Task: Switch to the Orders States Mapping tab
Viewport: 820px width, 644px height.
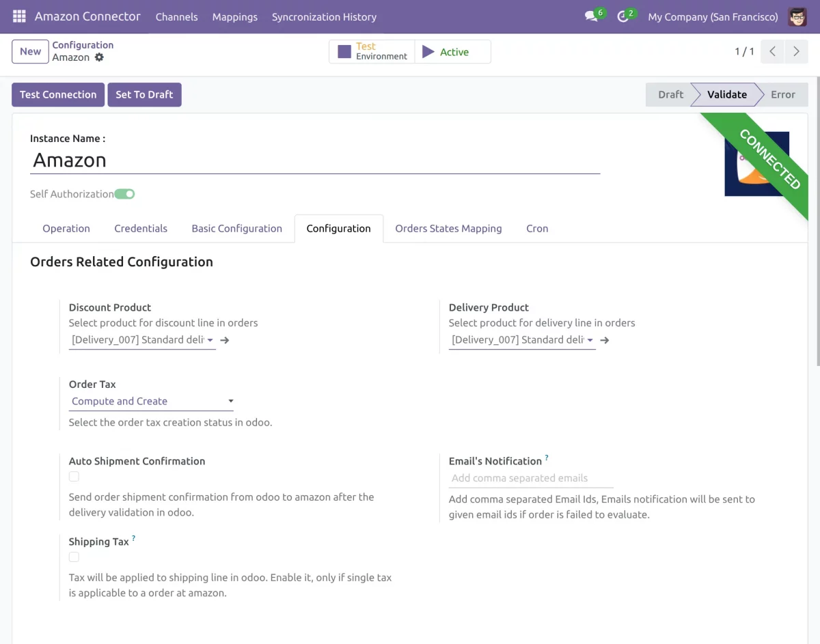Action: click(448, 229)
